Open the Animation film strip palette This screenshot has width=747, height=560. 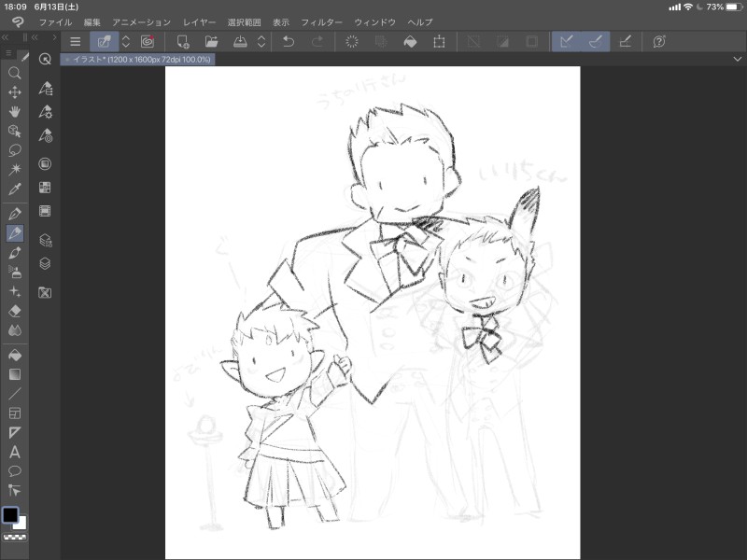45,211
